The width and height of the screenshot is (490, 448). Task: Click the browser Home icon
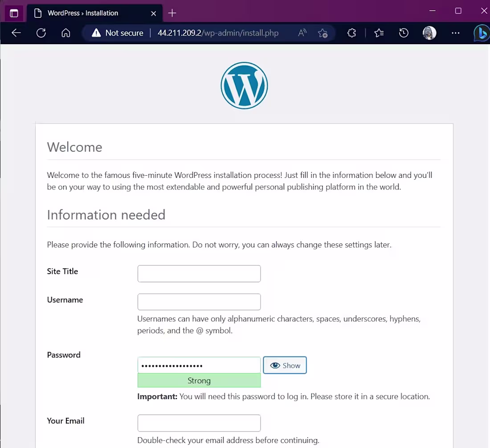tap(65, 33)
